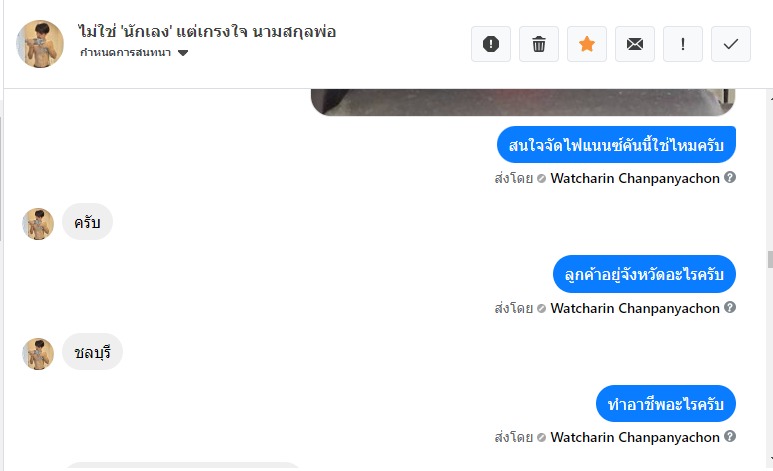
Task: Toggle orange star follow-up marker
Action: [587, 44]
